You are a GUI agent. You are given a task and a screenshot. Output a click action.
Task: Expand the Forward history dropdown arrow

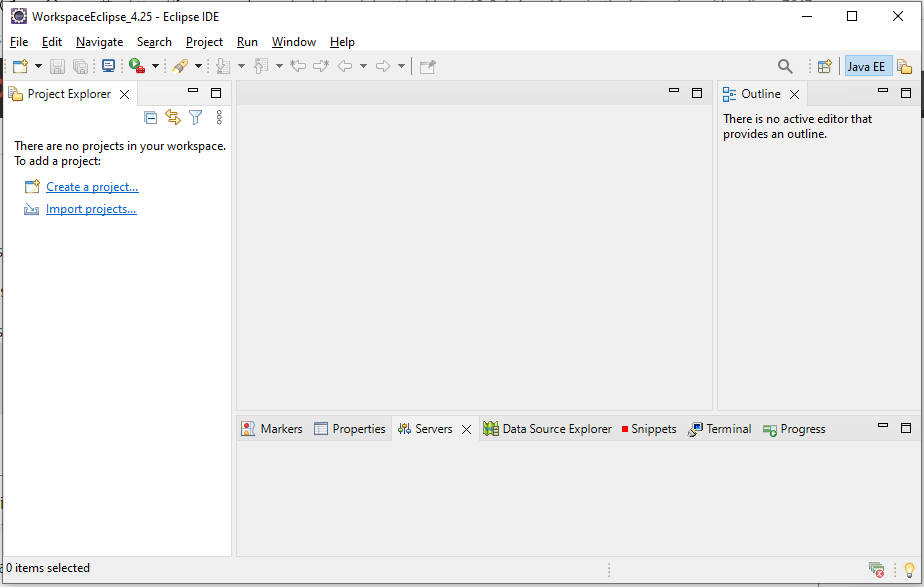coord(401,66)
